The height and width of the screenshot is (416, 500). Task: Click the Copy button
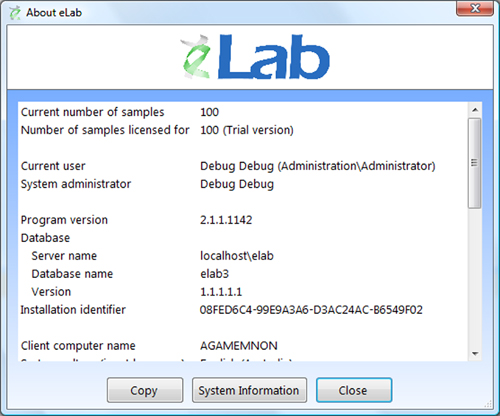[145, 390]
